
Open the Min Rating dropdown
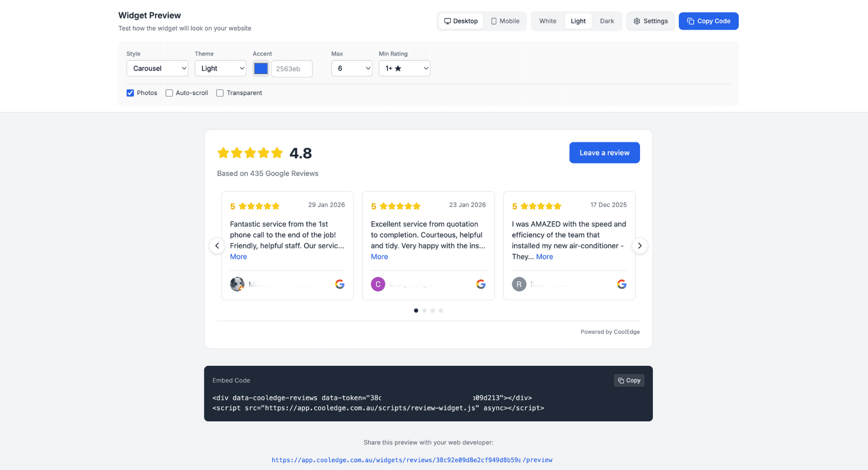click(x=404, y=69)
